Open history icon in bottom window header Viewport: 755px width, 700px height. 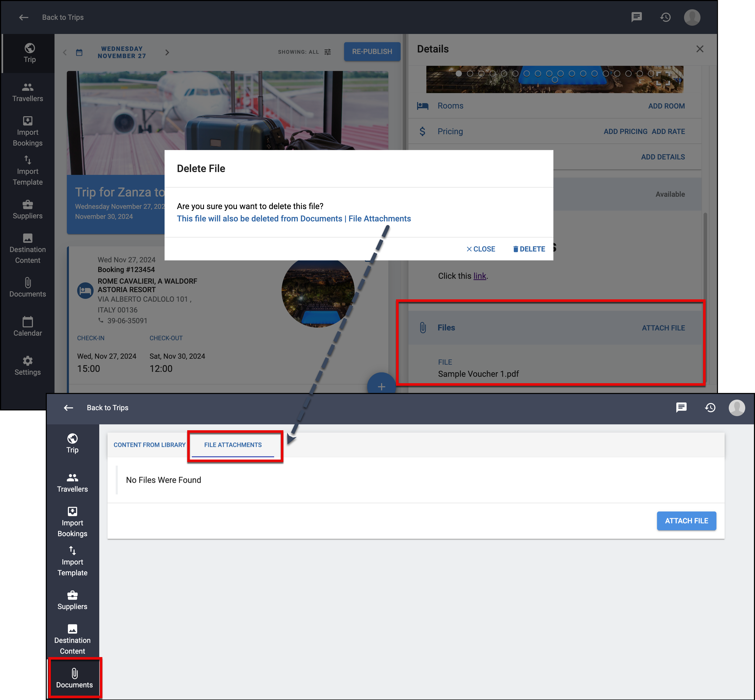pos(710,408)
